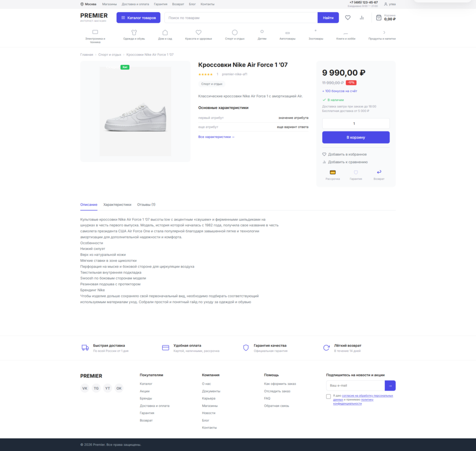The height and width of the screenshot is (451, 476).
Task: Open Блог in top menu
Action: coord(192,4)
